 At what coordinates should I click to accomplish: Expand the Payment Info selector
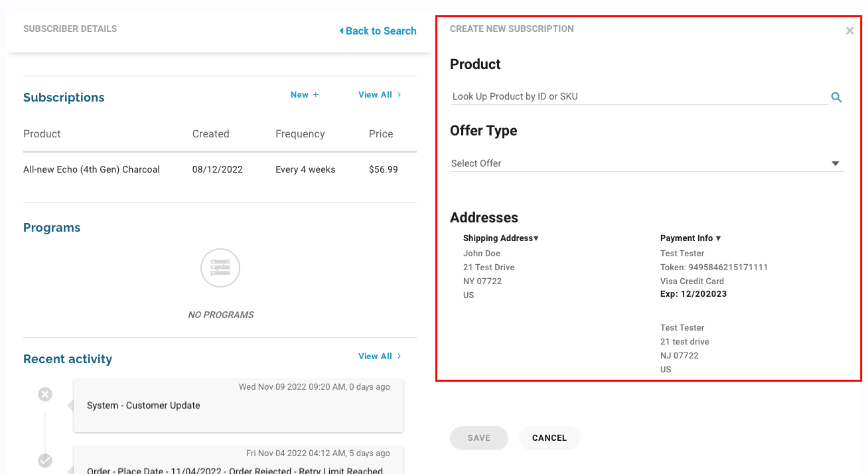(x=690, y=238)
